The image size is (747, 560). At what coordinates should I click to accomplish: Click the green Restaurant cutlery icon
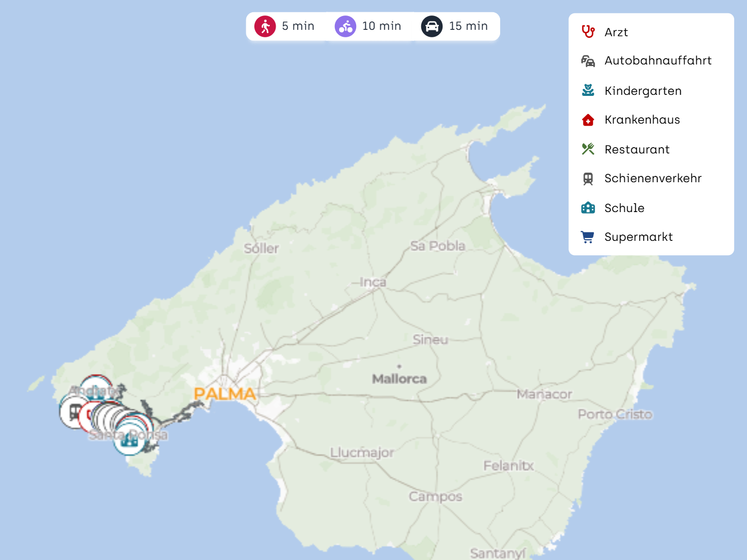[x=588, y=149]
